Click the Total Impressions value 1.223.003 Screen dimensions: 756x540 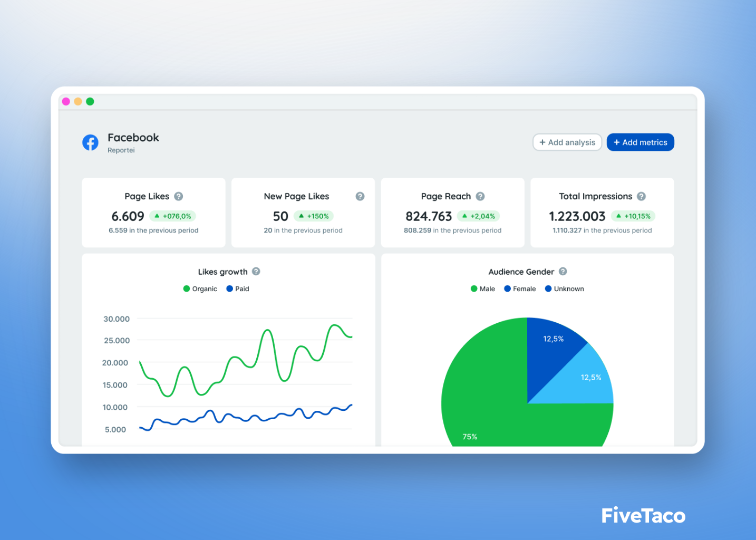[x=577, y=216]
